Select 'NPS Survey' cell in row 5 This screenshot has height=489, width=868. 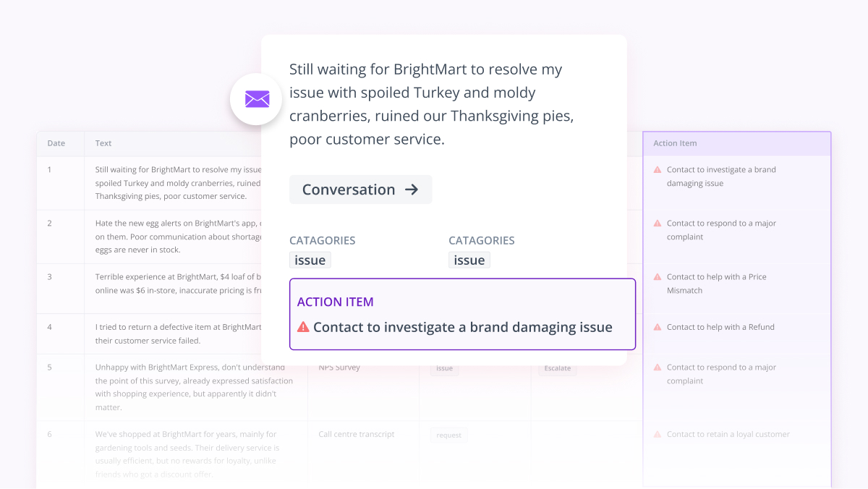[339, 367]
